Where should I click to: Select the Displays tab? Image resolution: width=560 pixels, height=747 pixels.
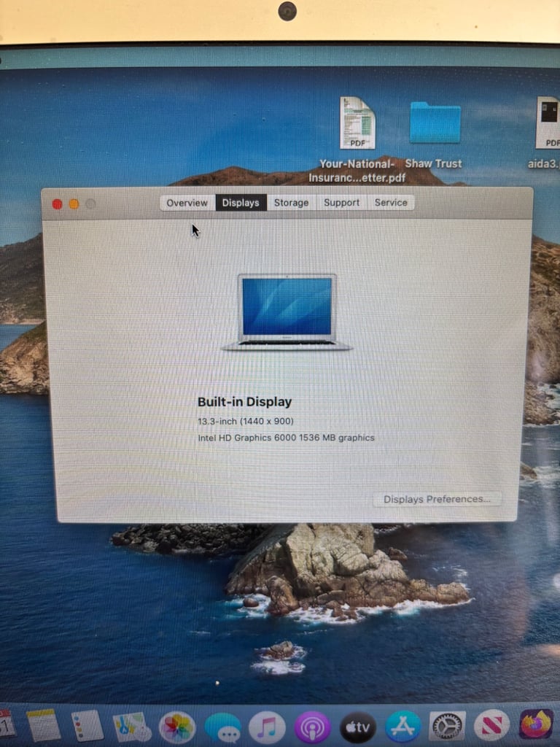[x=241, y=203]
